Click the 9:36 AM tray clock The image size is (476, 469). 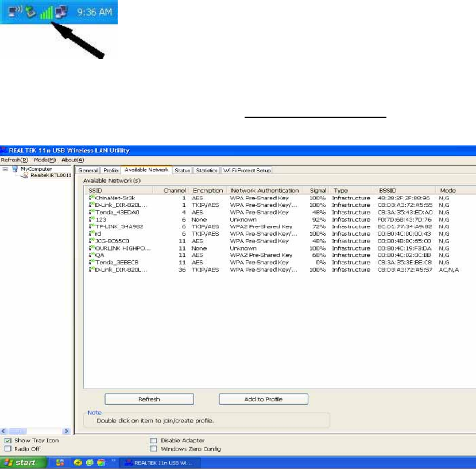click(94, 12)
